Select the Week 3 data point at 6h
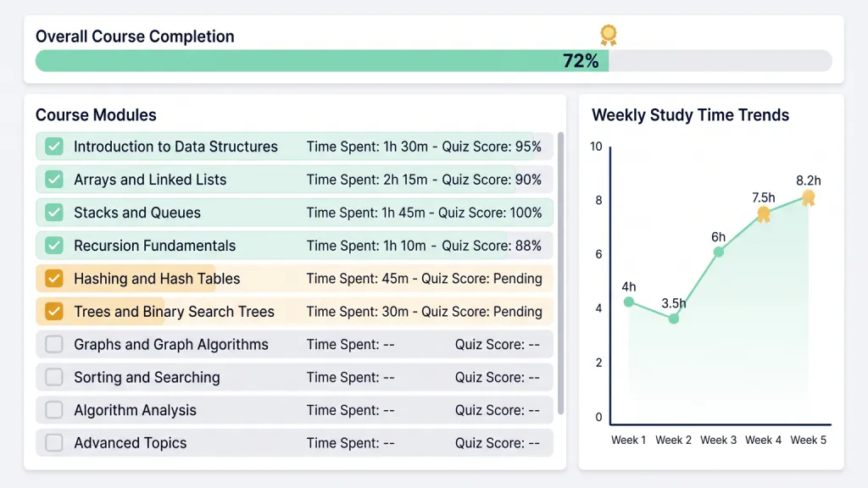868x488 pixels. 719,252
